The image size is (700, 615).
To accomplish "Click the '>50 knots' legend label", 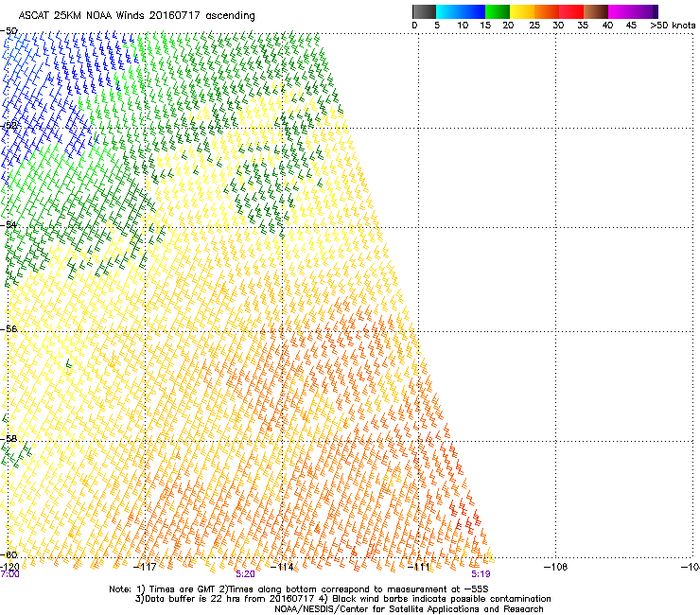I will coord(673,26).
